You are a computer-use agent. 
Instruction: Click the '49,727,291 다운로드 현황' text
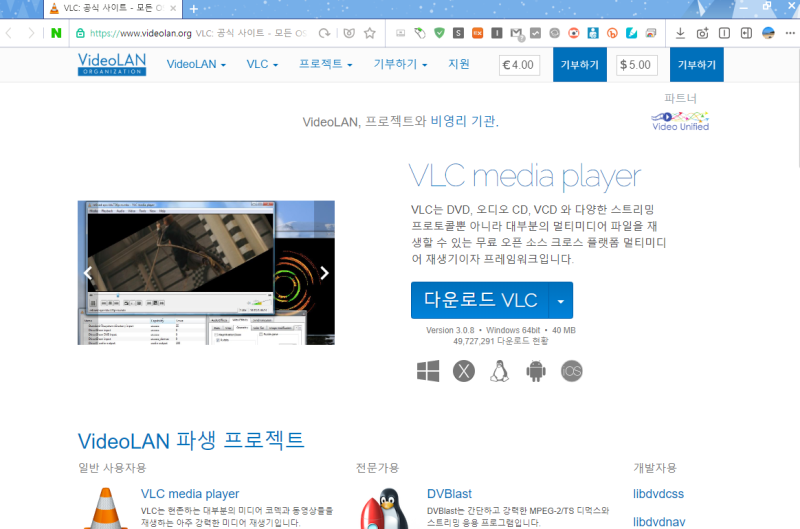coord(501,341)
